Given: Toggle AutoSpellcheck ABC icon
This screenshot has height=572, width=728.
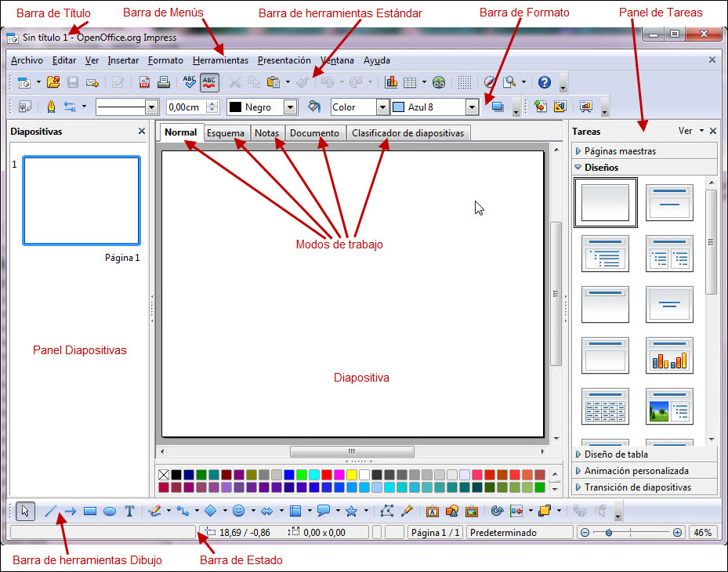Looking at the screenshot, I should 209,82.
